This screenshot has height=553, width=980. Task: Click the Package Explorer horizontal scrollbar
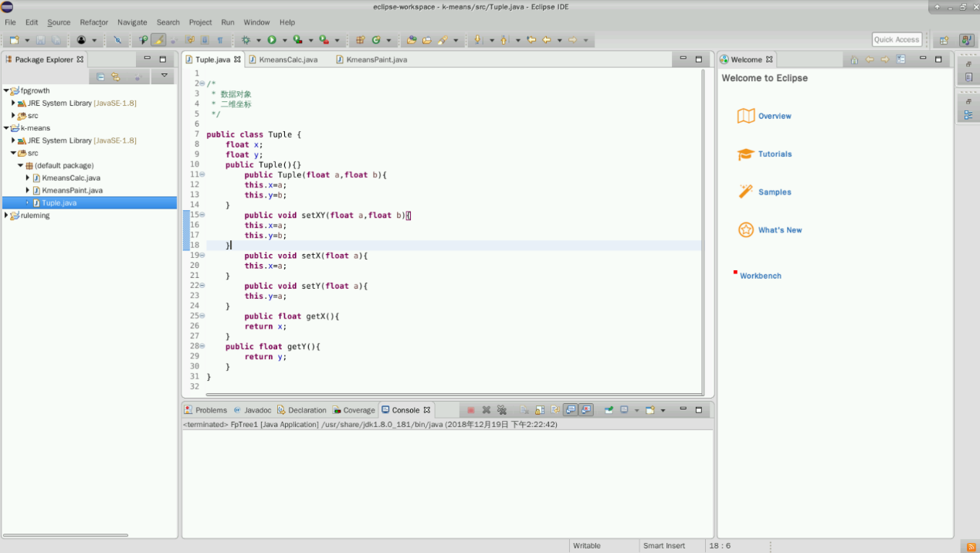[x=65, y=534]
